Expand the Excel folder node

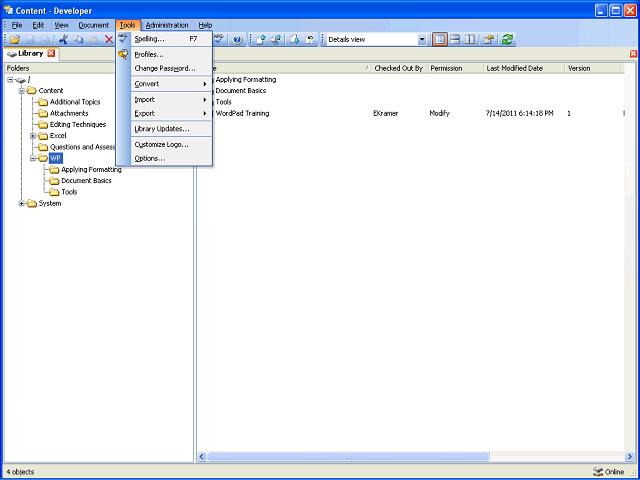(x=33, y=136)
